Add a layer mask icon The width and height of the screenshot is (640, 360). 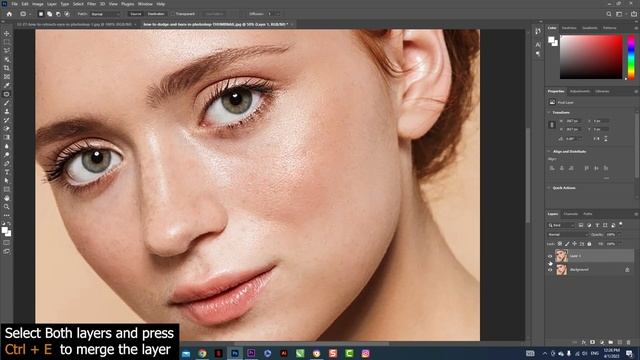[x=593, y=342]
